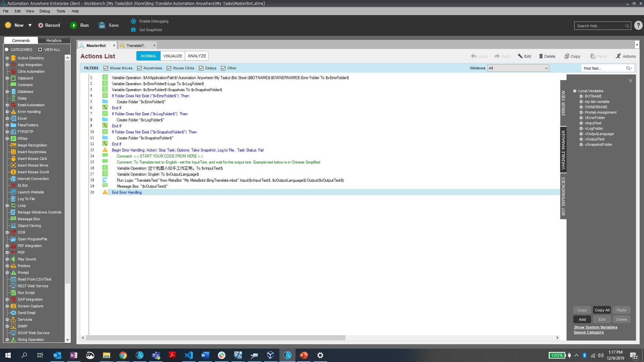Open the Windows filter dropdown
This screenshot has height=362, width=644.
[x=518, y=68]
